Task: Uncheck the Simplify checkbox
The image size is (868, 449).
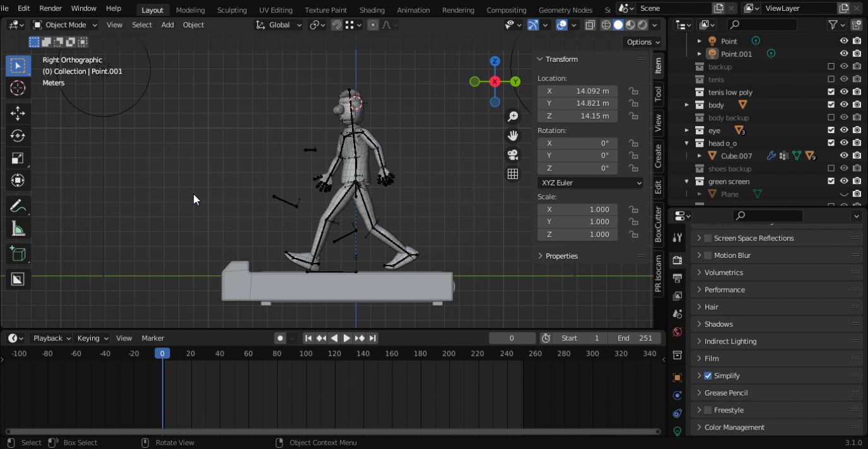Action: [x=708, y=376]
